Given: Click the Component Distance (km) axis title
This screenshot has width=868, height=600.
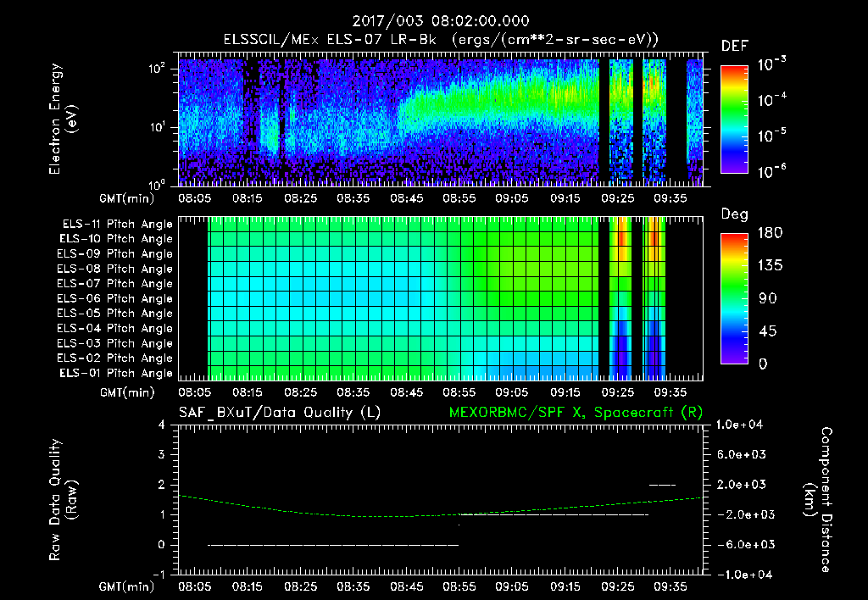Looking at the screenshot, I should 818,500.
